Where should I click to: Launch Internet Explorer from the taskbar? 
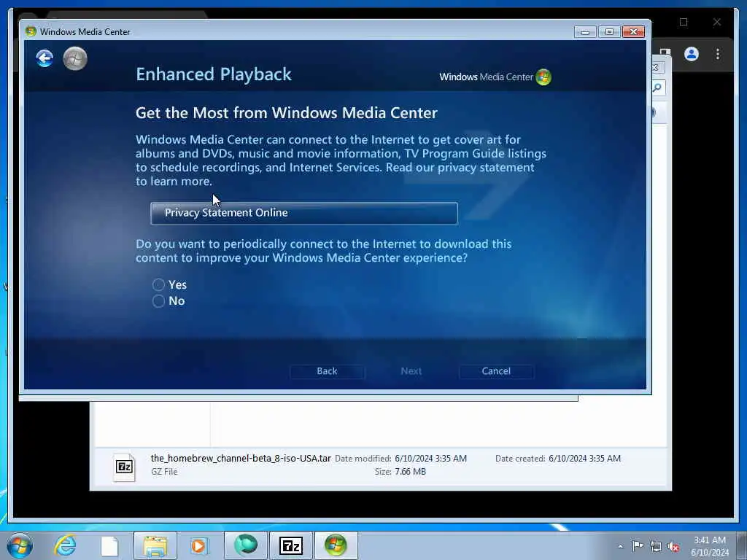(x=65, y=545)
